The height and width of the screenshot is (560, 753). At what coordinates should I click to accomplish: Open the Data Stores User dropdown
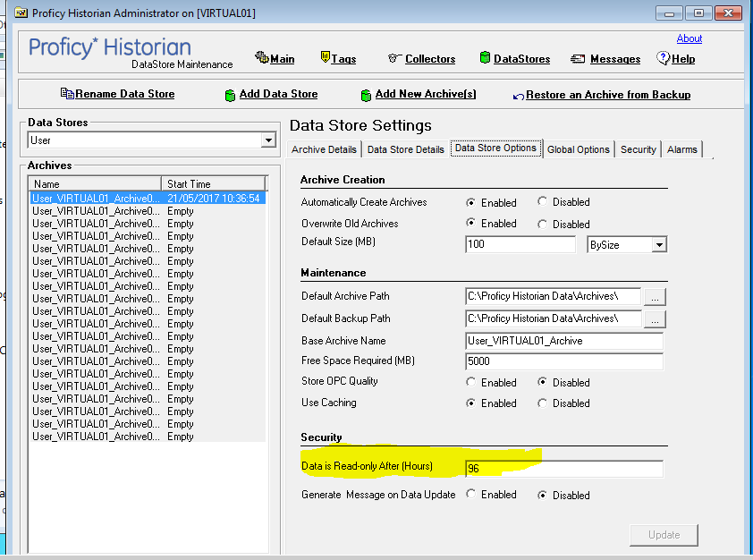(x=268, y=140)
